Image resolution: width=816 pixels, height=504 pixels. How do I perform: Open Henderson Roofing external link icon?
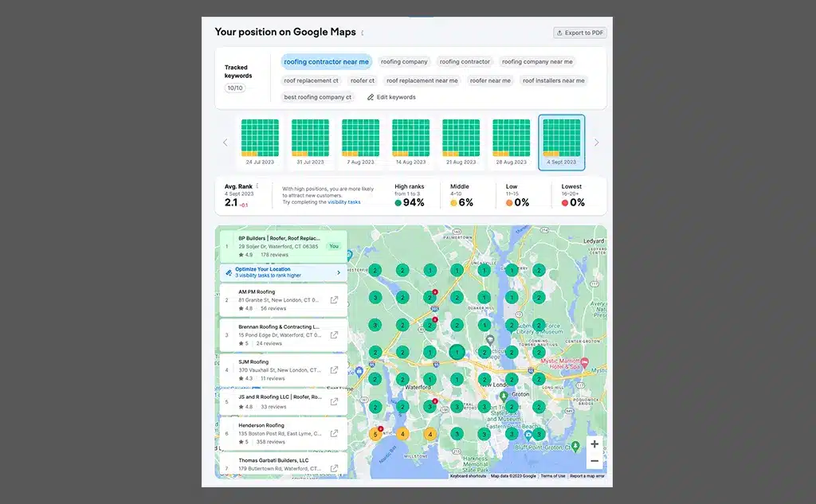point(334,433)
